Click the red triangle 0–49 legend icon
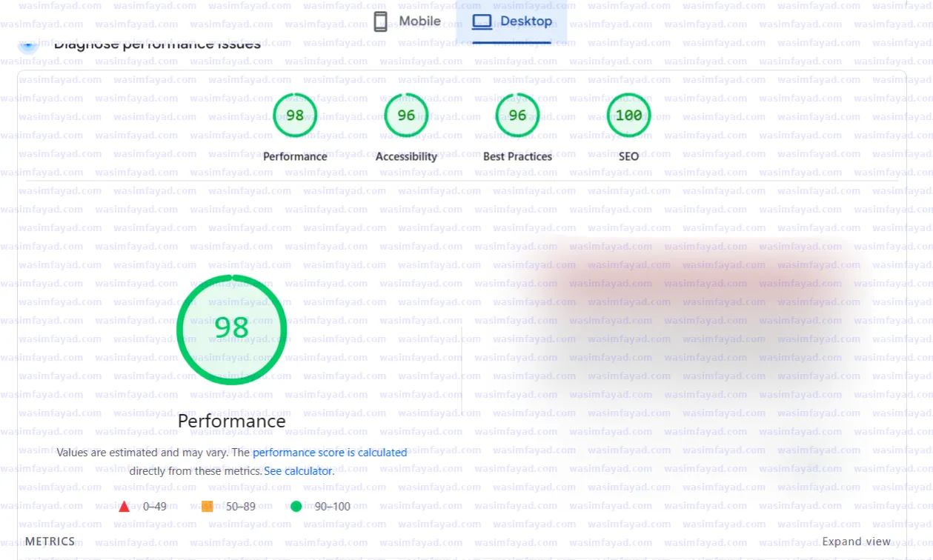The width and height of the screenshot is (933, 560). click(124, 507)
